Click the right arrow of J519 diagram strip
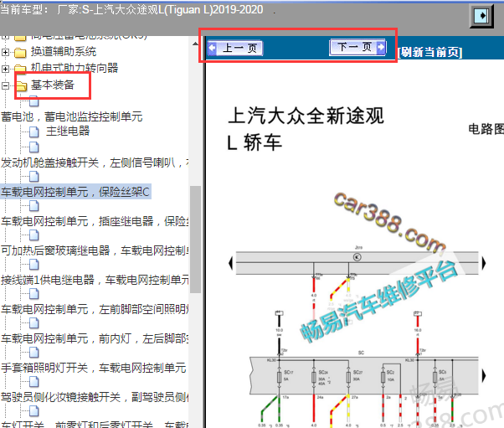This screenshot has width=504, height=428. [484, 263]
